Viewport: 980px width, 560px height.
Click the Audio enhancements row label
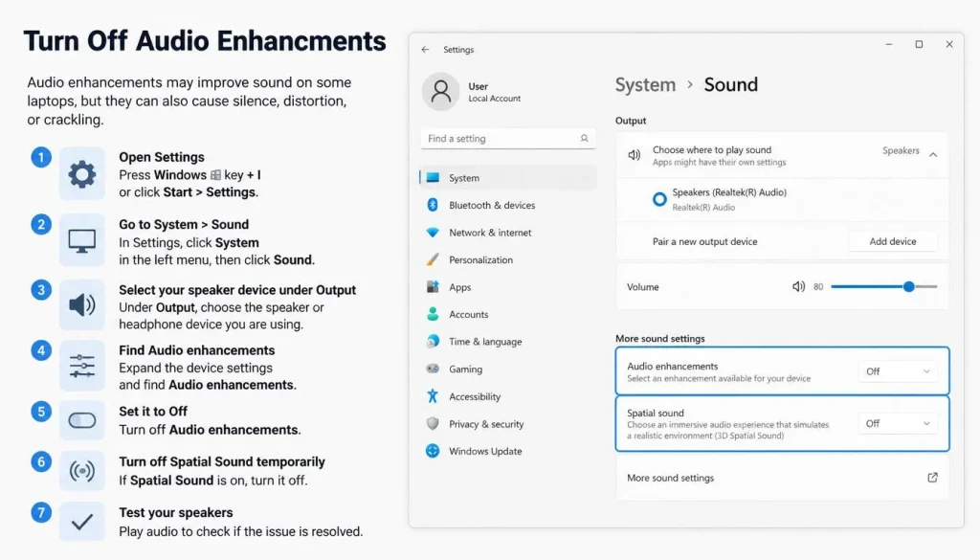click(x=673, y=367)
